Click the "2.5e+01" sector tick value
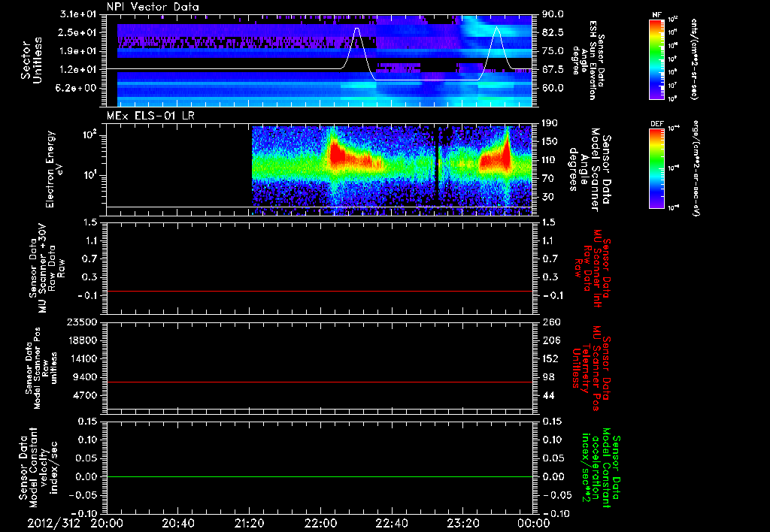The width and height of the screenshot is (770, 532). tap(78, 32)
